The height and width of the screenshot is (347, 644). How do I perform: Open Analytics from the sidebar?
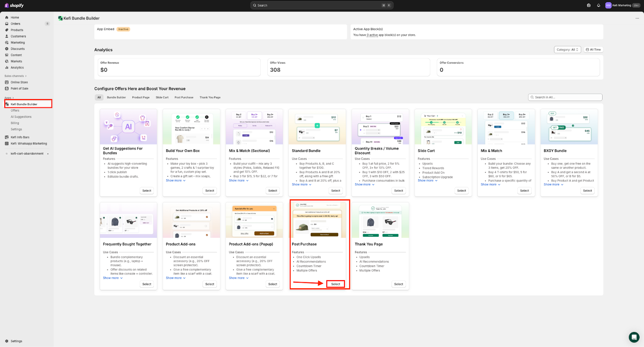click(17, 68)
